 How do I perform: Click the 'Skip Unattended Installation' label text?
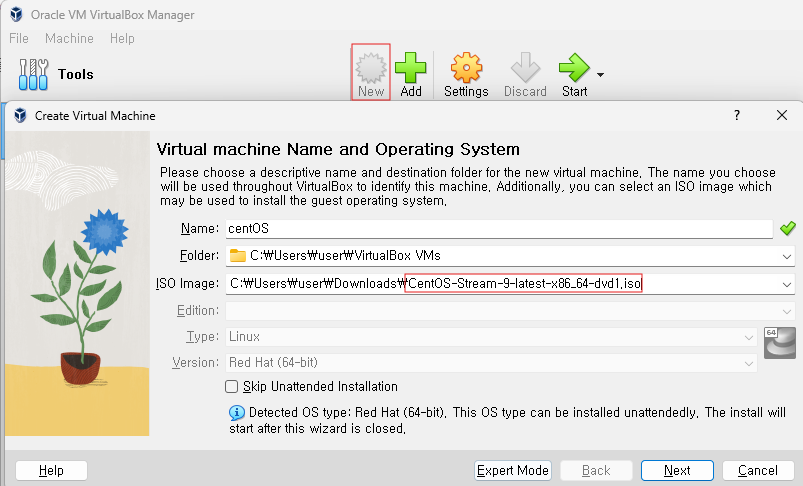click(320, 386)
